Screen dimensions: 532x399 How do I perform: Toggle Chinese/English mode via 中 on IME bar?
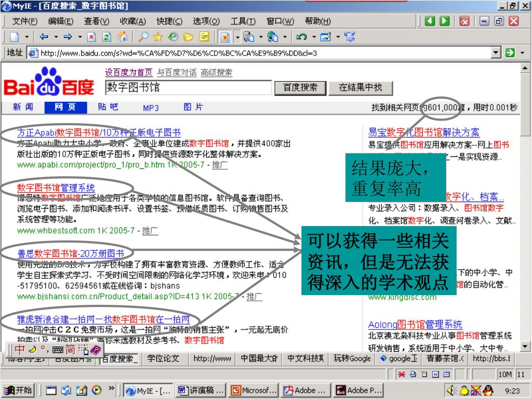[20, 350]
